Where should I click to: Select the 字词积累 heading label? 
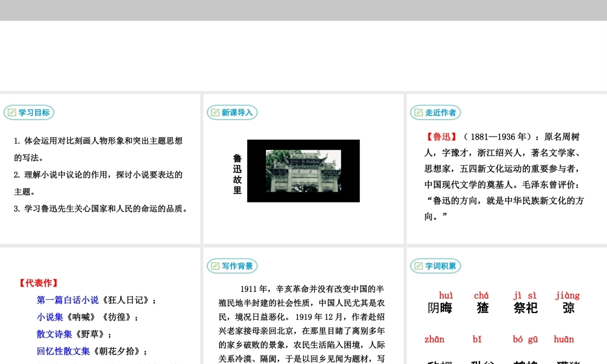coord(441,266)
